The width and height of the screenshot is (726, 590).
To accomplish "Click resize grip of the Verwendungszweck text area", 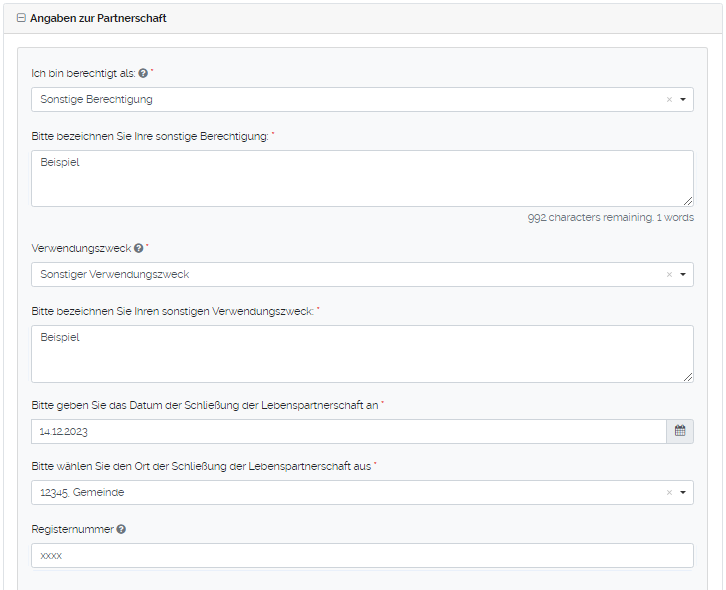I will [688, 377].
